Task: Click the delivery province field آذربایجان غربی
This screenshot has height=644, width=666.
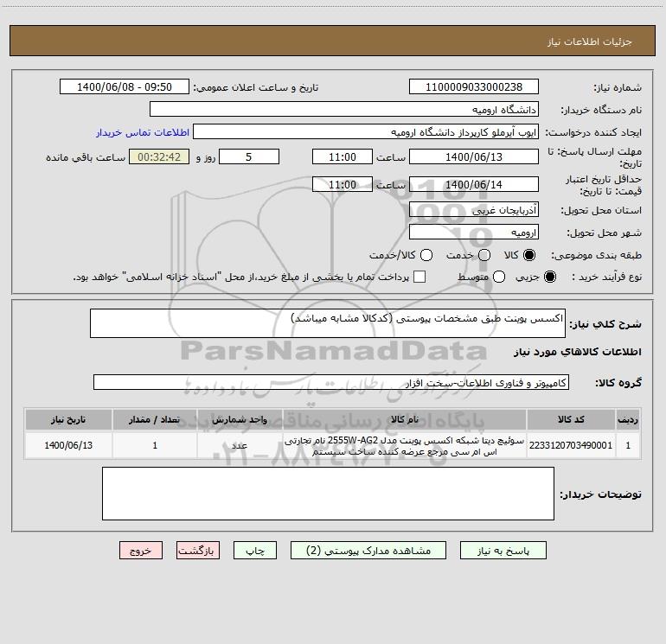Action: (x=474, y=209)
